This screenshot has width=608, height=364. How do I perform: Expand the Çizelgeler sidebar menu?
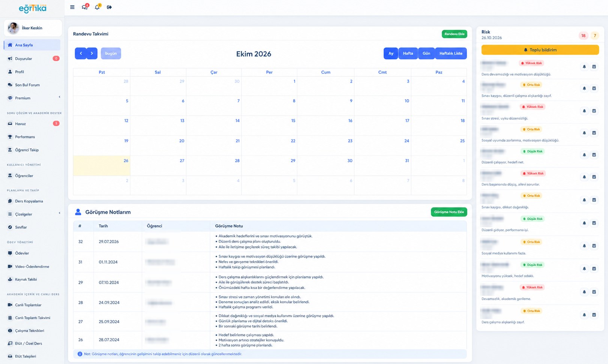(33, 214)
